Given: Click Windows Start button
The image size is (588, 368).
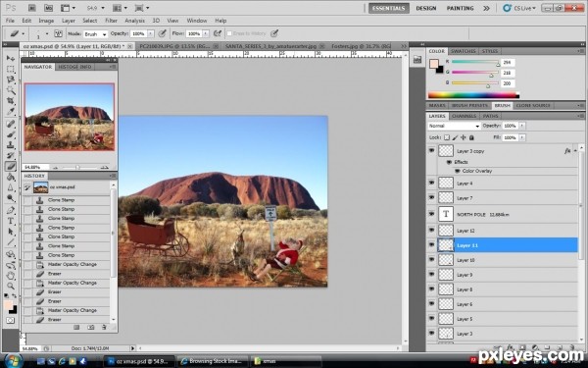Looking at the screenshot, I should [x=14, y=361].
